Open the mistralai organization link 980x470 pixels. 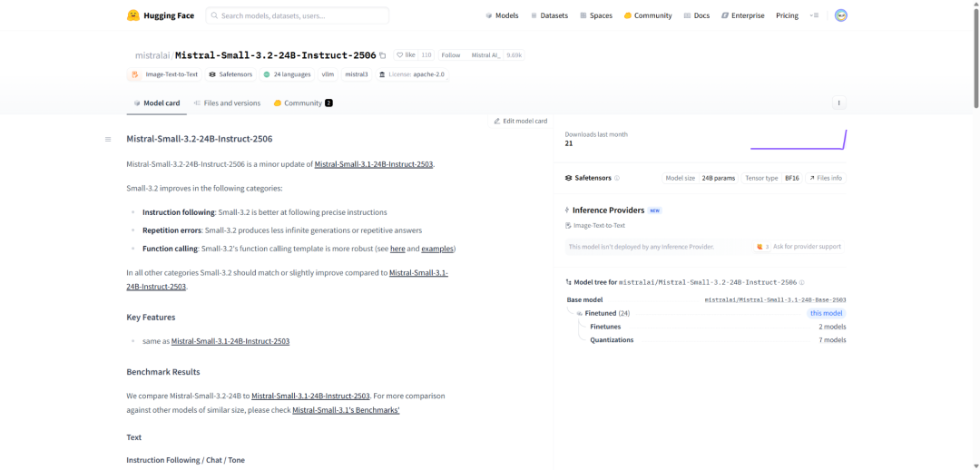pos(152,55)
